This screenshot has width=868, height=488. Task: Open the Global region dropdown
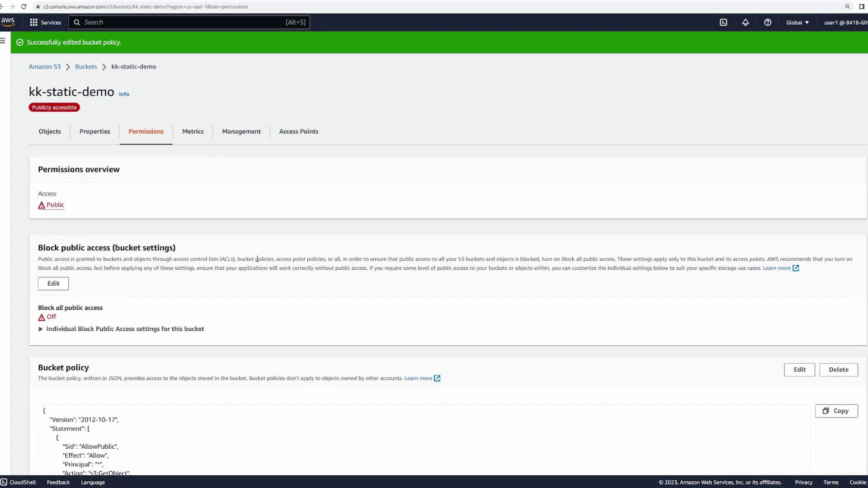click(797, 23)
